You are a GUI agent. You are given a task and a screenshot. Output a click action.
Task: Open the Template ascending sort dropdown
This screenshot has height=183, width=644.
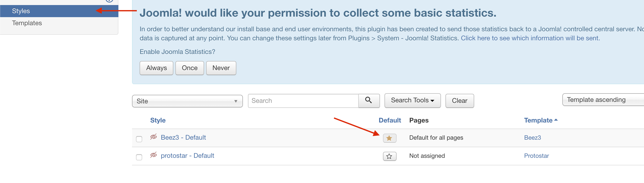tap(602, 100)
